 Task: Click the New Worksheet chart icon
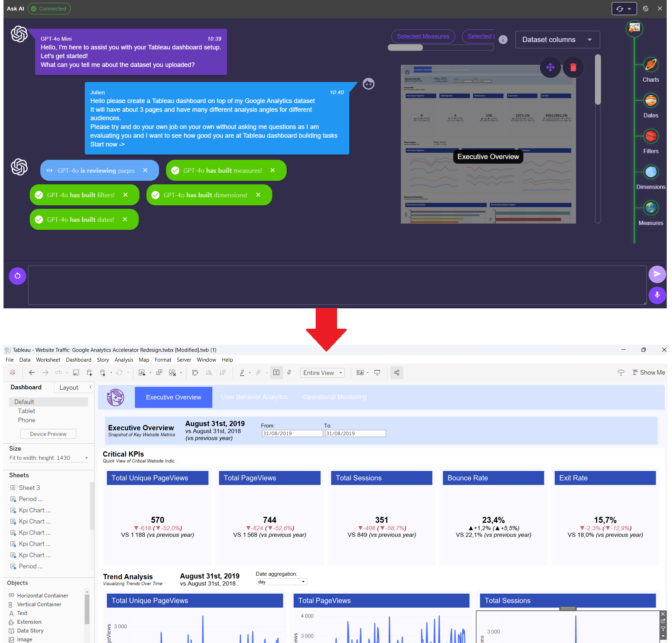(142, 372)
